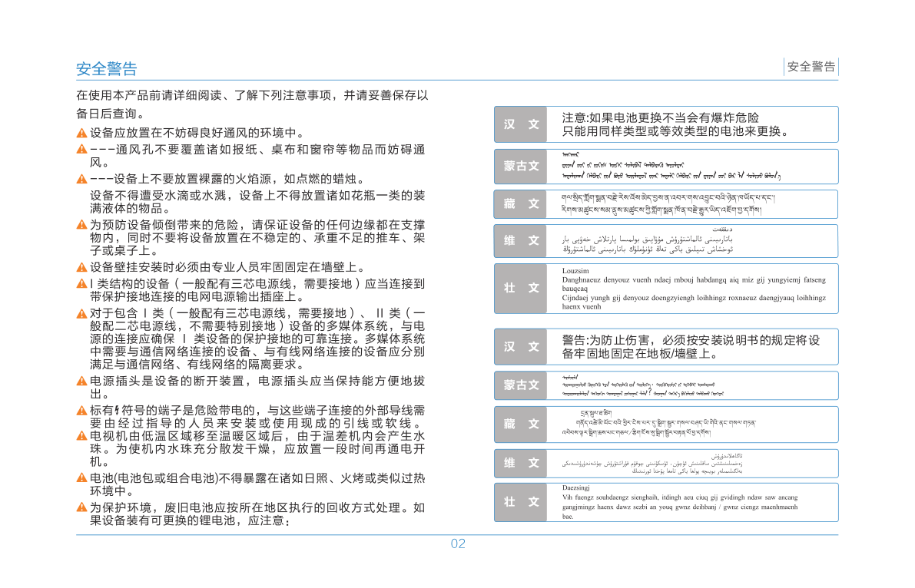Click the page number 02
This screenshot has height=588, width=915.
(x=458, y=543)
